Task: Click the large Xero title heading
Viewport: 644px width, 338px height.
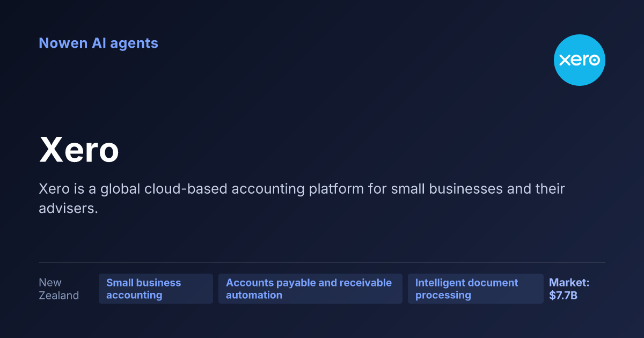Action: pyautogui.click(x=79, y=150)
